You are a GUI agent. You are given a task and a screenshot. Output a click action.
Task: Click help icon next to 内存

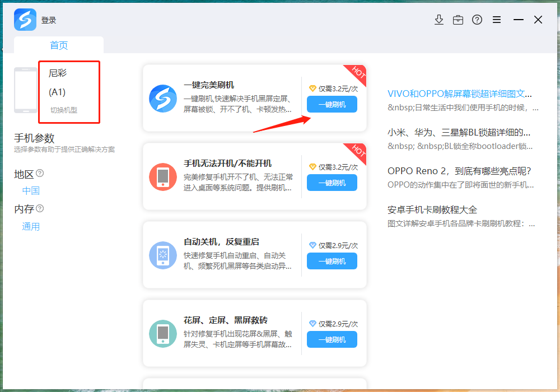coord(40,209)
